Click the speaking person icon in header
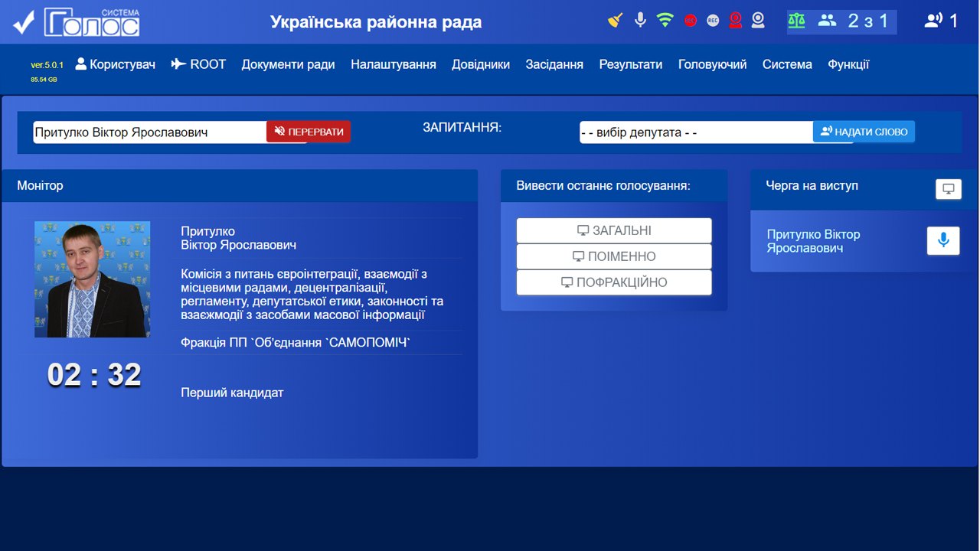980x551 pixels. [933, 21]
